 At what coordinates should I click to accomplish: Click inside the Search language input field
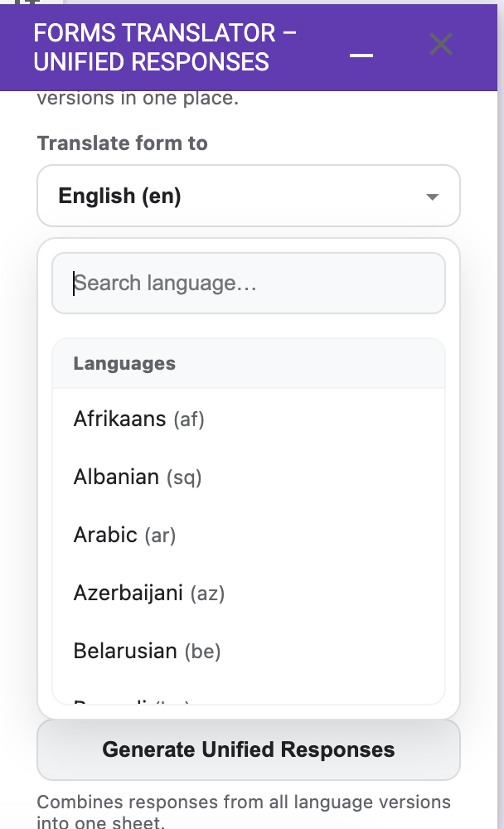[248, 283]
